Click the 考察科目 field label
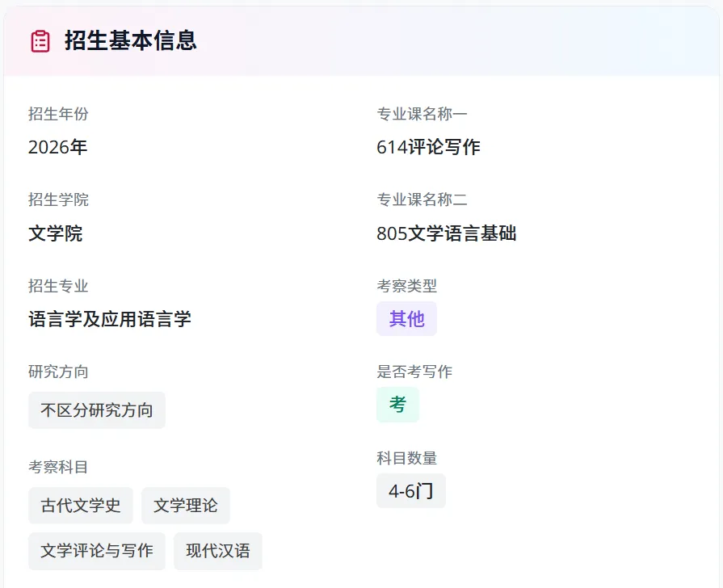 (x=58, y=467)
